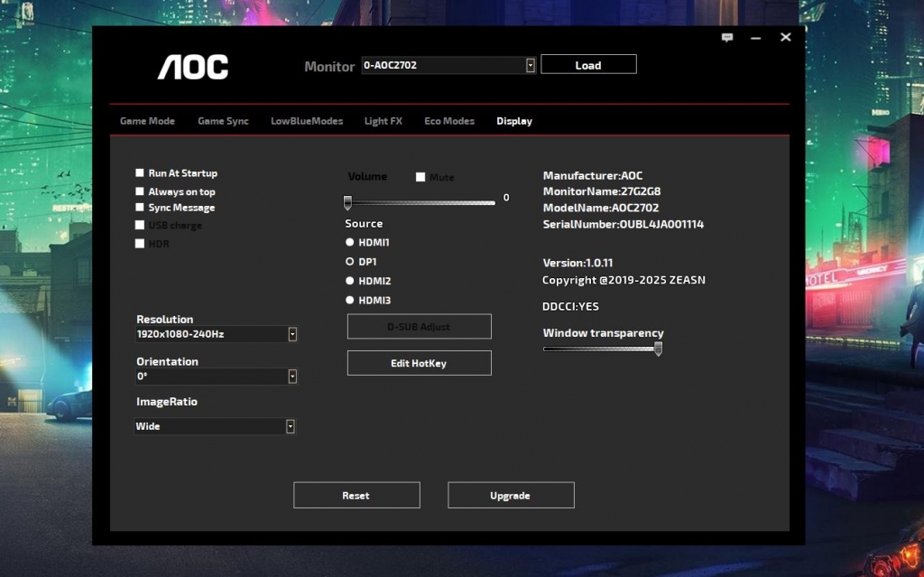This screenshot has height=577, width=924.
Task: Click the feedback chat bubble icon
Action: coord(727,38)
